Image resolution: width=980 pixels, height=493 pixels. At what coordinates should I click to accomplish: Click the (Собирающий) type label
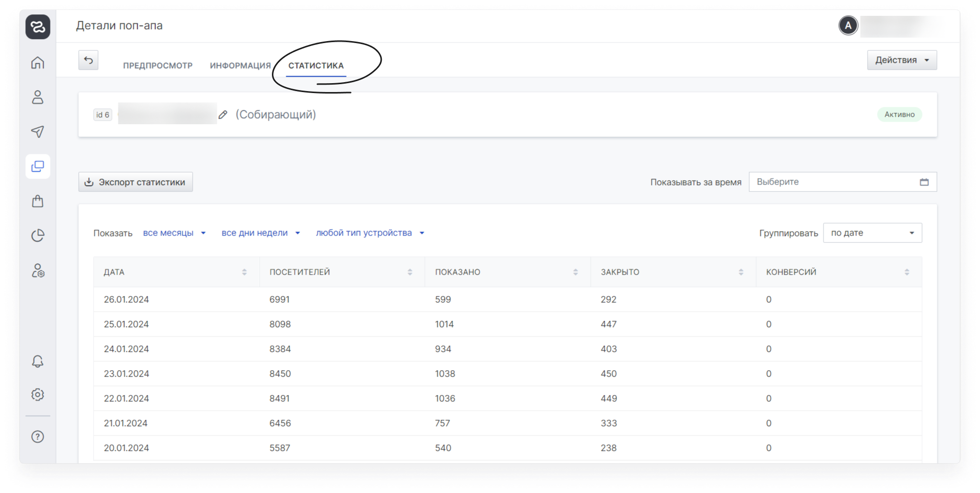click(275, 115)
